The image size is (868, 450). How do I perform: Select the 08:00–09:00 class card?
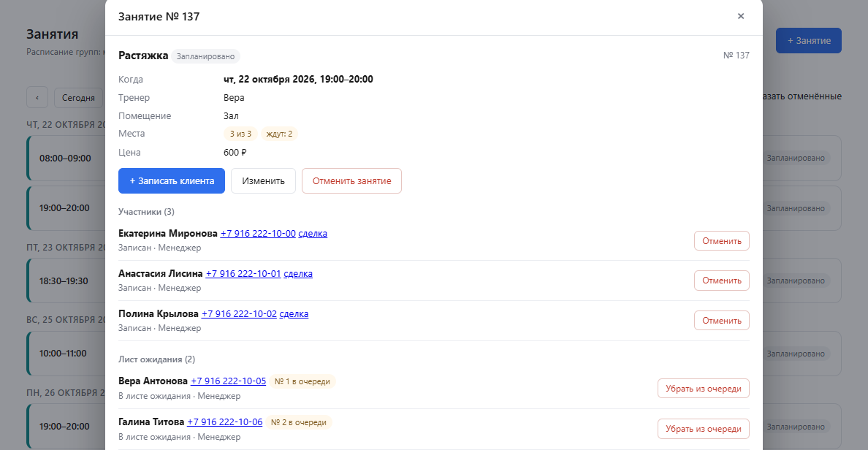coord(66,159)
